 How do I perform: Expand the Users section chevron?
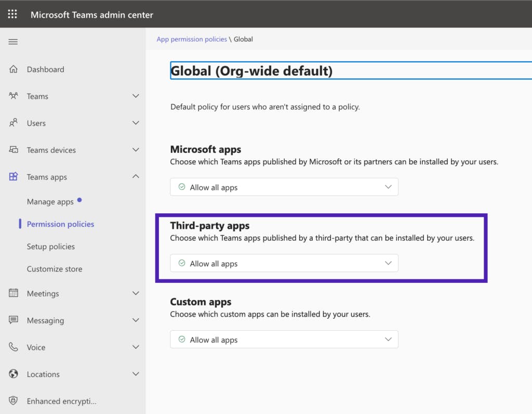pos(136,123)
